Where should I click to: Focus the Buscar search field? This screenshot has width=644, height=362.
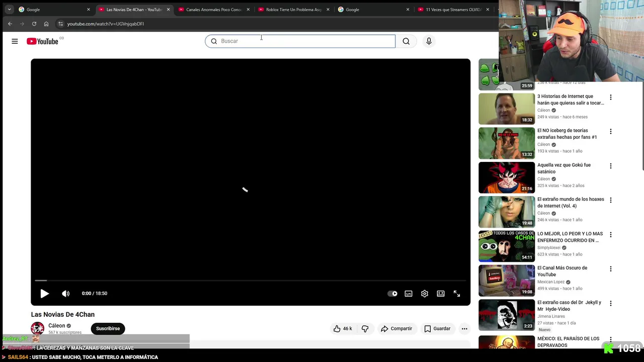click(x=300, y=41)
